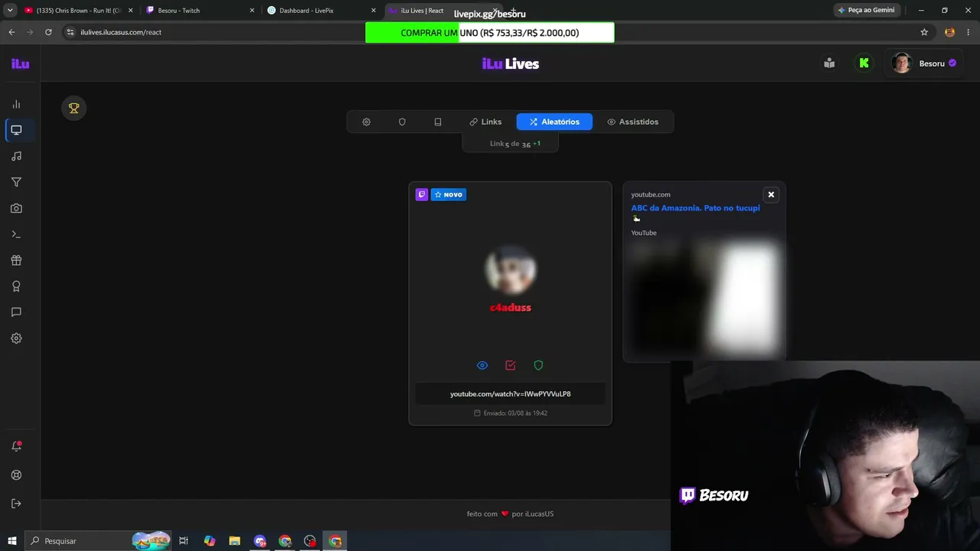Open OBS Studio from taskbar
Screen dimensions: 980x551
pyautogui.click(x=310, y=541)
